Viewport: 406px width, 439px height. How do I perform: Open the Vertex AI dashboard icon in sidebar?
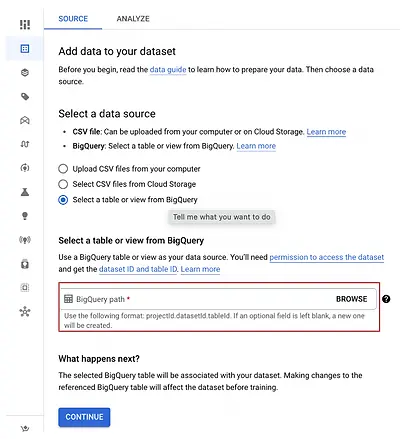(25, 24)
